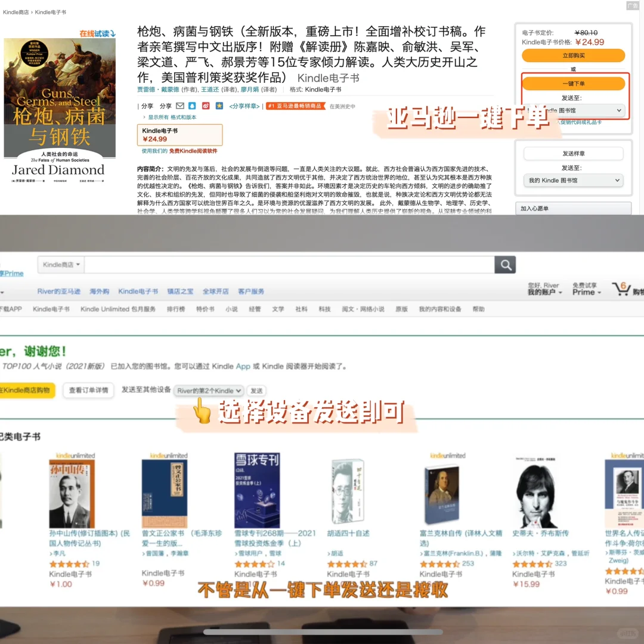
Task: Click the 查看订单详情 button
Action: (x=88, y=390)
